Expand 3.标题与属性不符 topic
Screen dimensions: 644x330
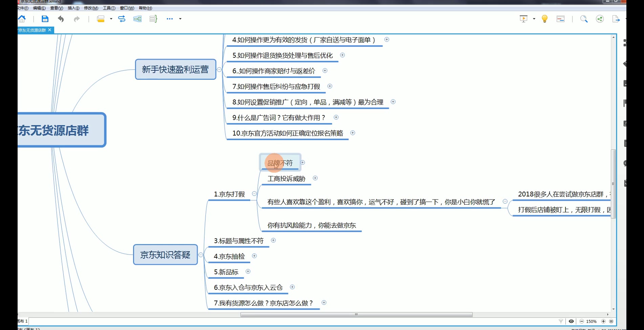point(273,240)
